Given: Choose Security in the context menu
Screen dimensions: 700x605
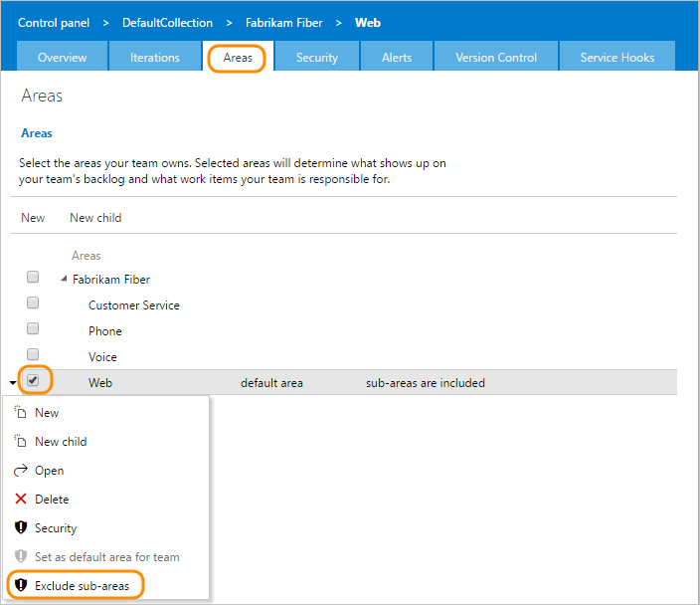Looking at the screenshot, I should [106, 528].
